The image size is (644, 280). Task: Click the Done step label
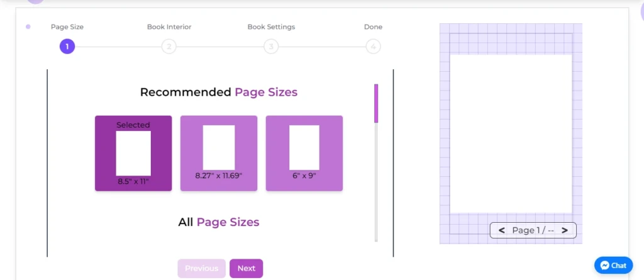pyautogui.click(x=373, y=26)
